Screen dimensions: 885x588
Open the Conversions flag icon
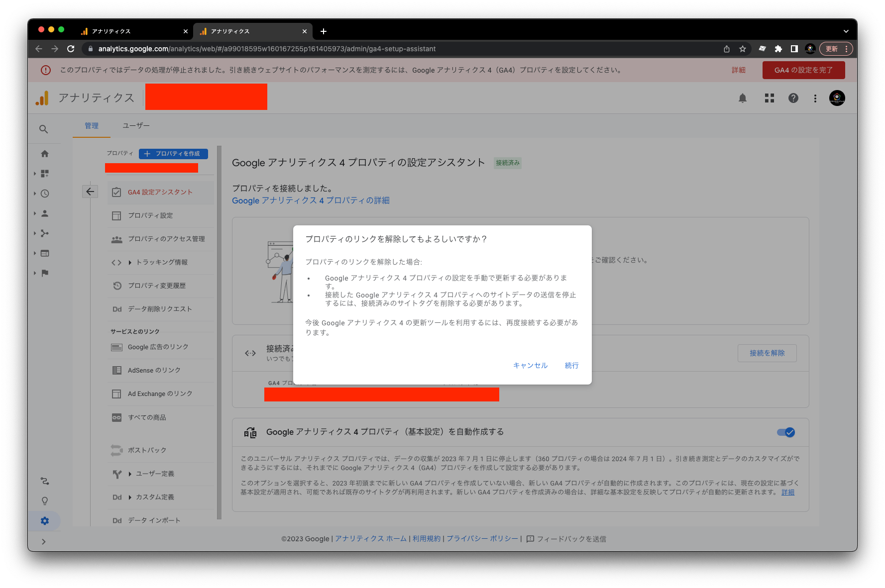45,273
